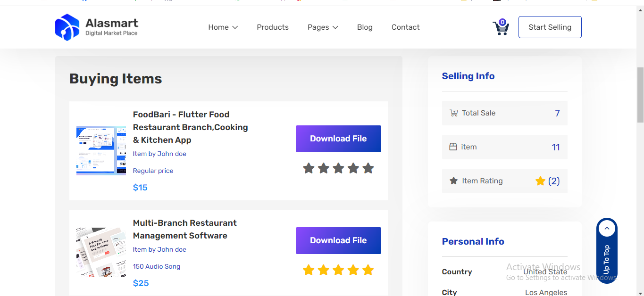
Task: Click the Up To Top arrow icon
Action: 607,229
